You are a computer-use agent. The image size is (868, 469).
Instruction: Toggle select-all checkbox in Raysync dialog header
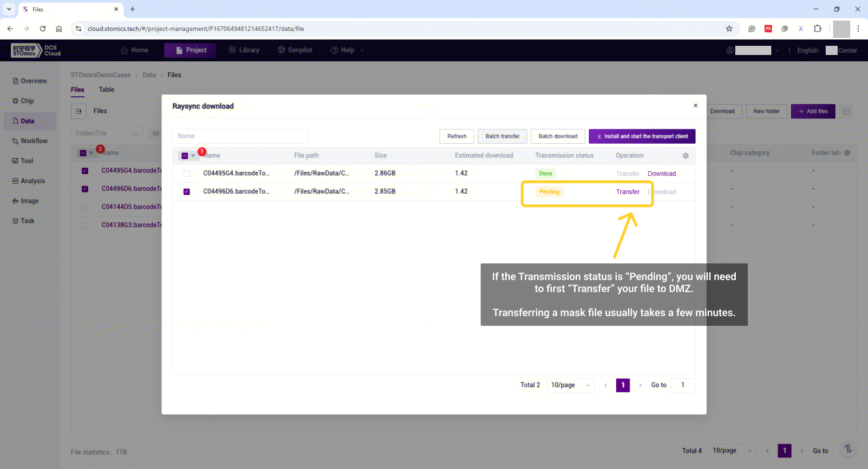184,156
